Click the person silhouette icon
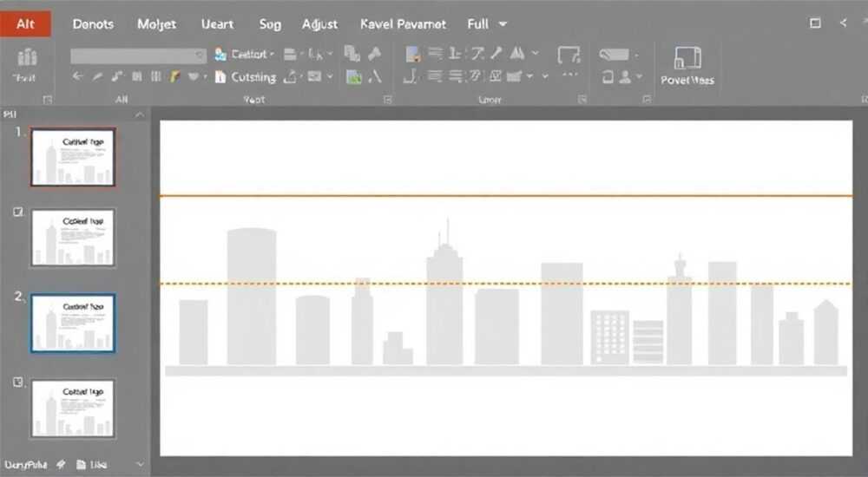The height and width of the screenshot is (477, 868). (x=626, y=77)
